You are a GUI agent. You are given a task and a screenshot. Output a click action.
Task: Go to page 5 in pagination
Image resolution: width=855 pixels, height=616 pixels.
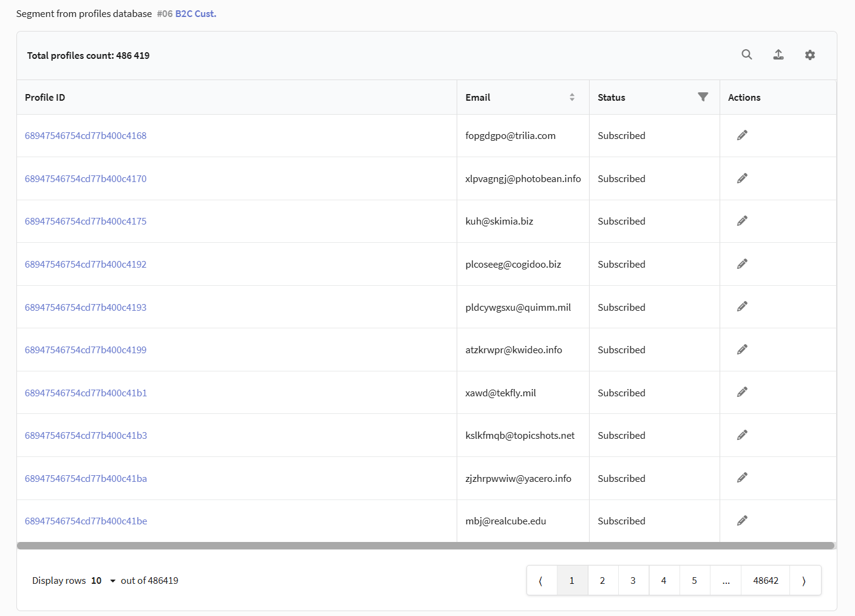pos(694,581)
